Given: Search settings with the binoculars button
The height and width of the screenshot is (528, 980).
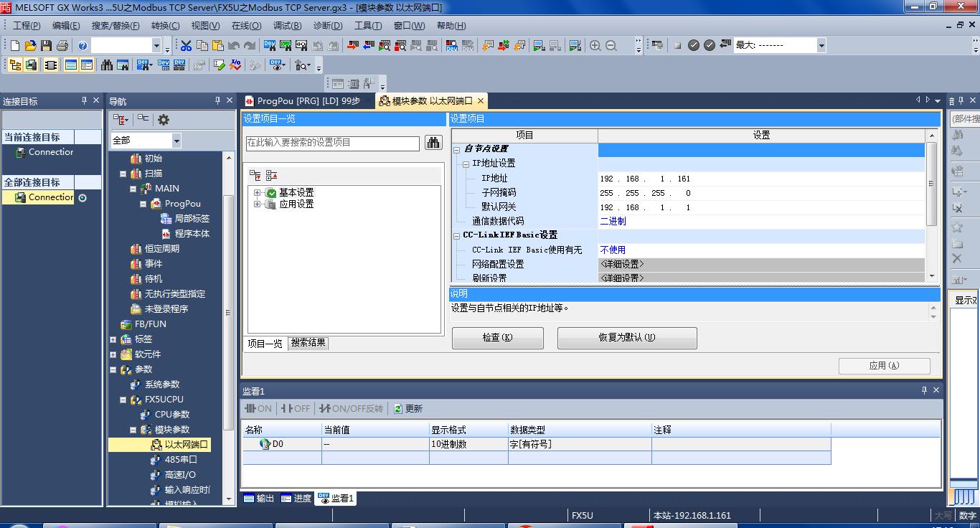Looking at the screenshot, I should [x=433, y=142].
